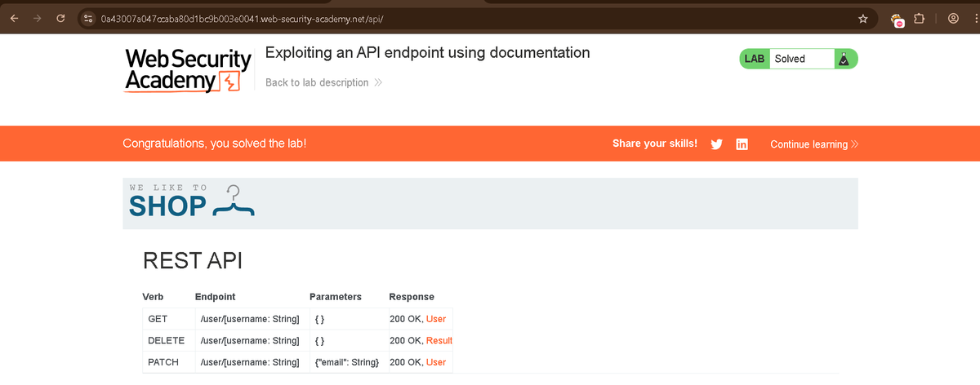This screenshot has height=385, width=980.
Task: Click the REST API heading
Action: pyautogui.click(x=192, y=261)
